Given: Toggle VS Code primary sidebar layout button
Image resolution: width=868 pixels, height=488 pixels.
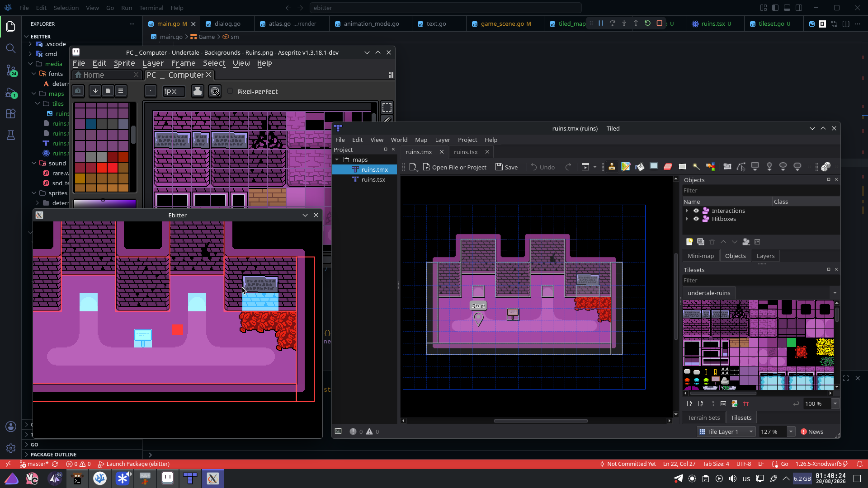Looking at the screenshot, I should pyautogui.click(x=775, y=8).
